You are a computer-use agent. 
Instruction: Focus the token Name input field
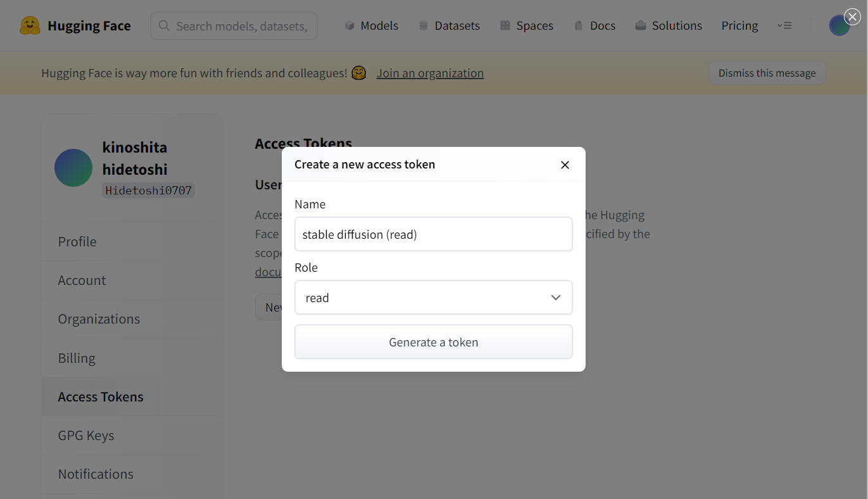click(x=434, y=234)
